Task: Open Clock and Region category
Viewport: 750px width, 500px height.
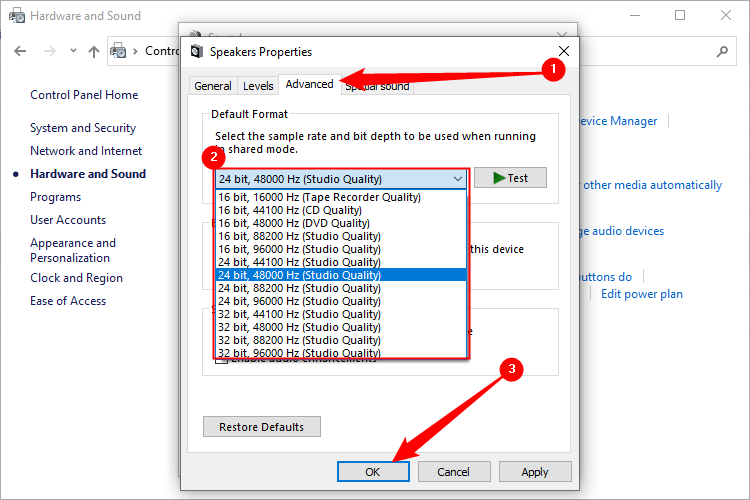Action: click(x=77, y=278)
